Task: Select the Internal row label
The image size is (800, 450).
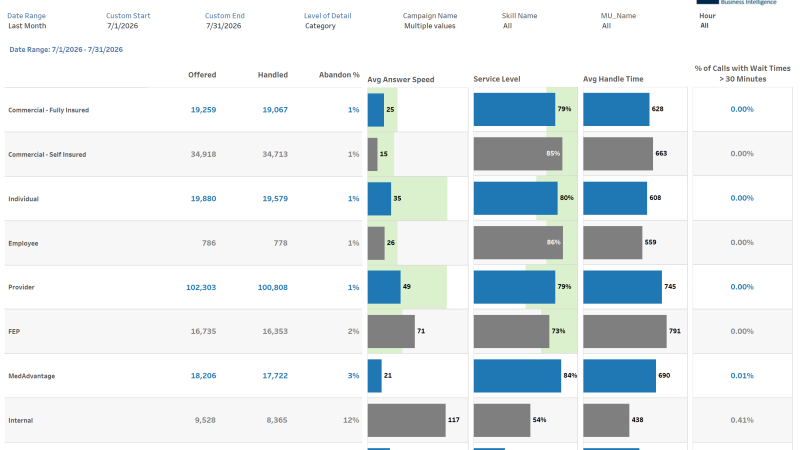Action: pos(20,420)
